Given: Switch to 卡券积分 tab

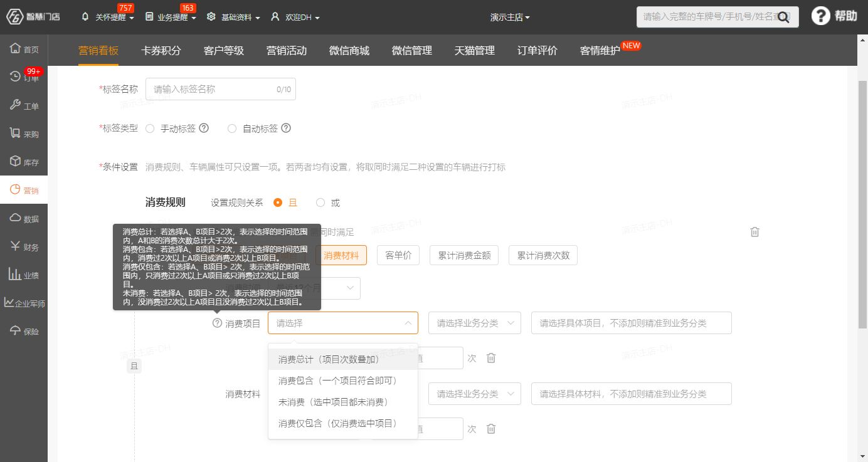Looking at the screenshot, I should [x=161, y=51].
